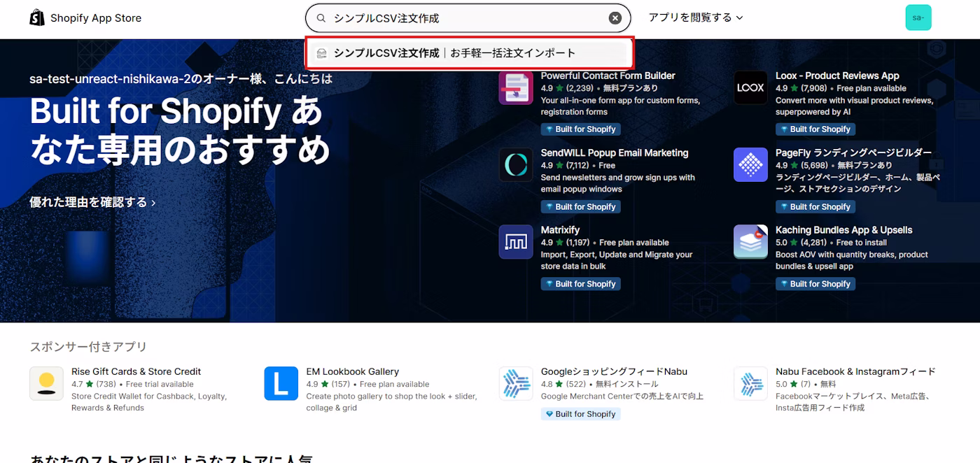Image resolution: width=980 pixels, height=463 pixels.
Task: Open Powerful Contact Form Builder title
Action: pyautogui.click(x=608, y=76)
